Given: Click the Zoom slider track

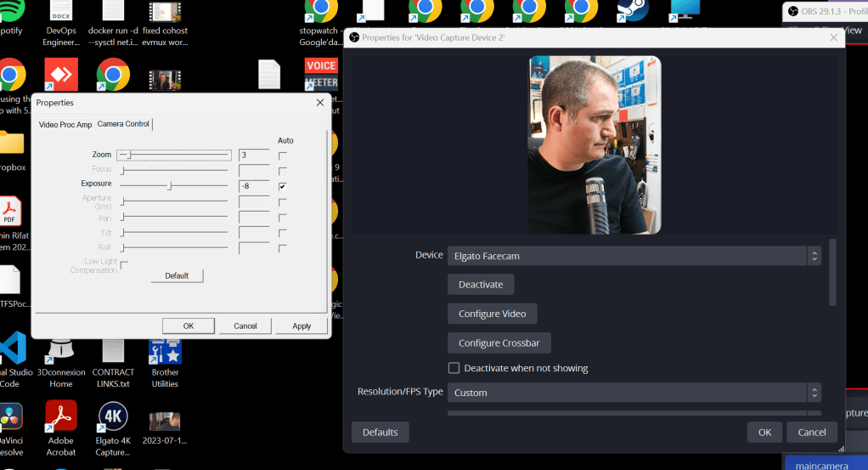Looking at the screenshot, I should [174, 155].
